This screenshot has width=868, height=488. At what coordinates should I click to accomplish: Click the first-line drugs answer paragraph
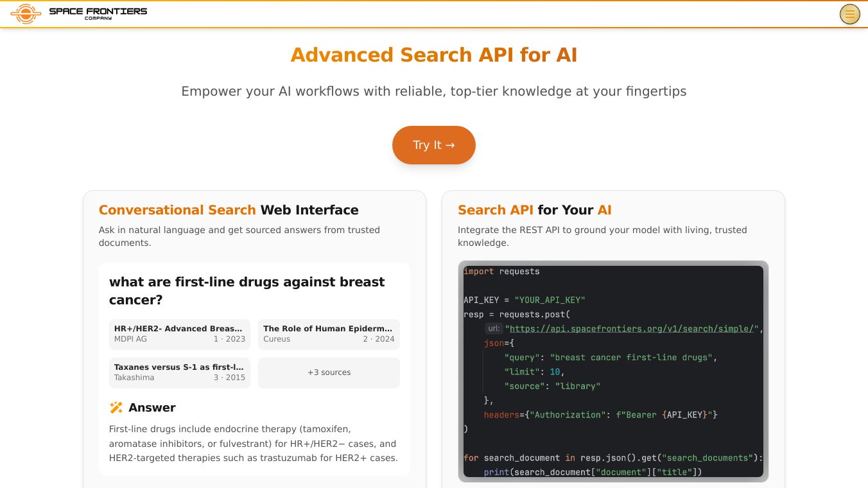254,444
